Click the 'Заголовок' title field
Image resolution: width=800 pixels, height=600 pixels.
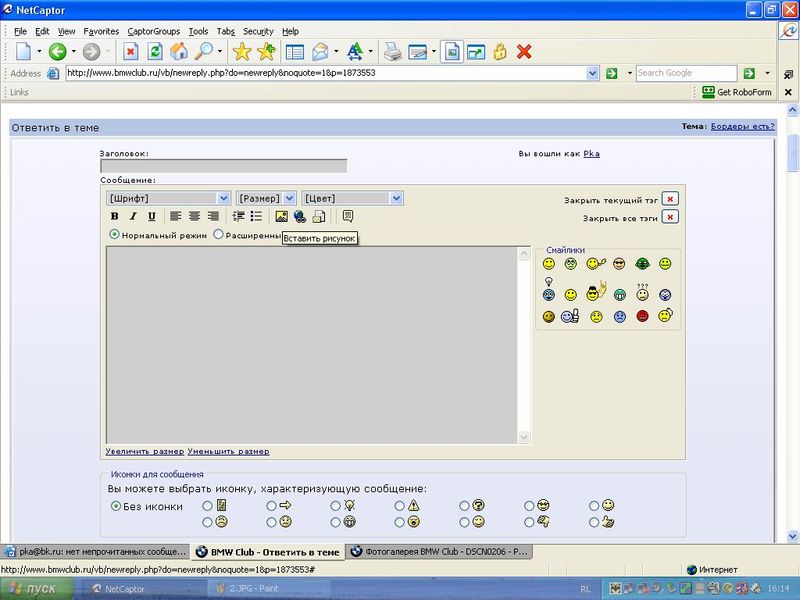[223, 166]
